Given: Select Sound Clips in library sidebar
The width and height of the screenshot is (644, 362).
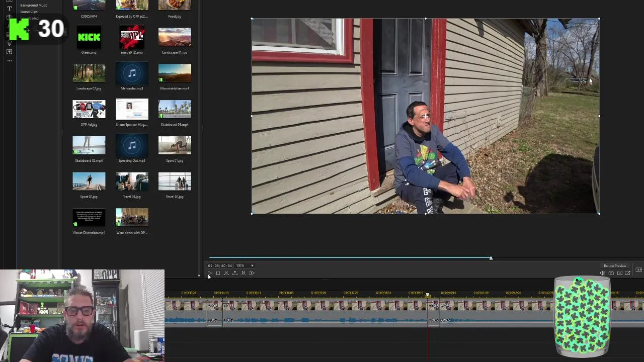Looking at the screenshot, I should tap(29, 12).
